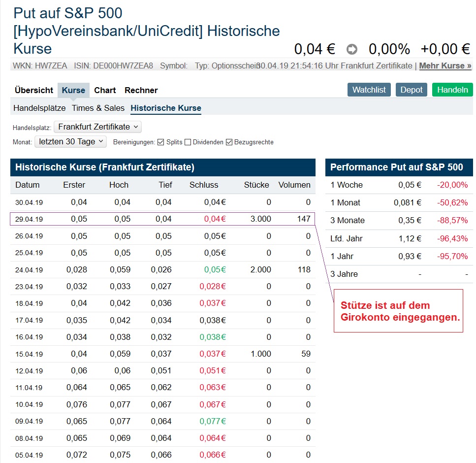
Task: Add to Watchlist button
Action: pos(369,90)
